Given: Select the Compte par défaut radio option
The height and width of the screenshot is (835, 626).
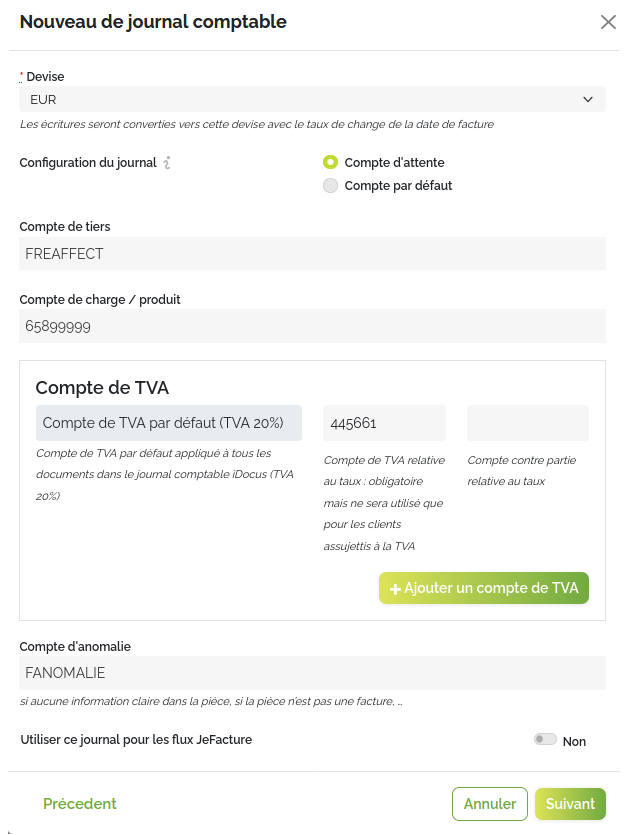Looking at the screenshot, I should tap(330, 185).
